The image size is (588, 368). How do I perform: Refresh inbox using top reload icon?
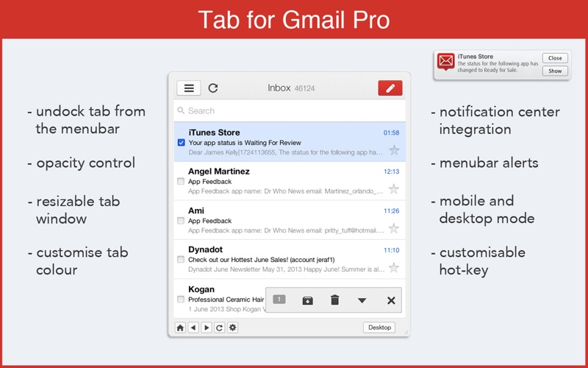[213, 88]
